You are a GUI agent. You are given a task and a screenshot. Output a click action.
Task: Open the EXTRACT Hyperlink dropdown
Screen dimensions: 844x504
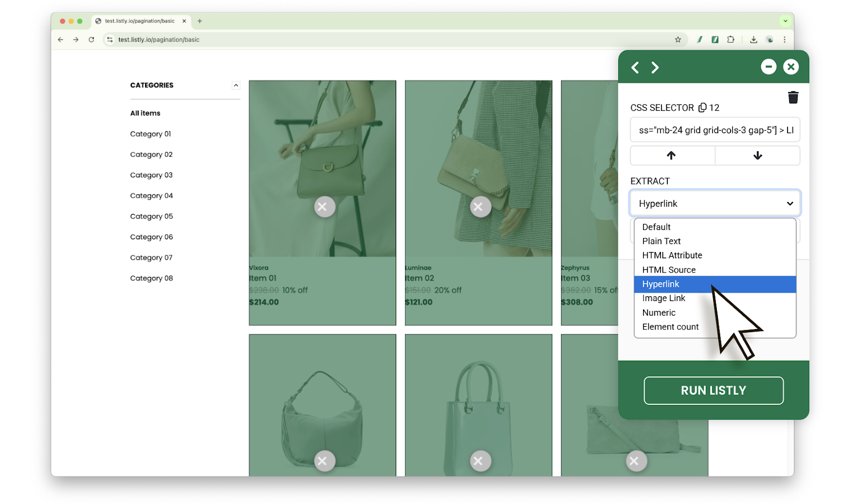point(715,203)
